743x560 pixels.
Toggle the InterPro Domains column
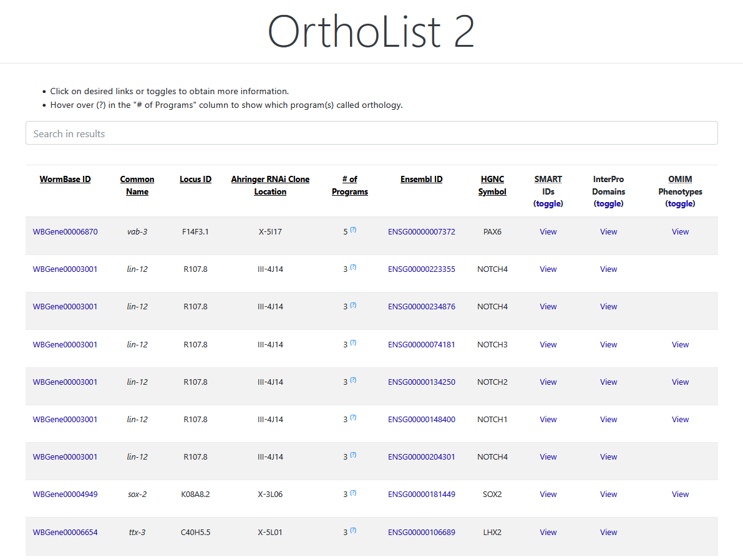(608, 203)
